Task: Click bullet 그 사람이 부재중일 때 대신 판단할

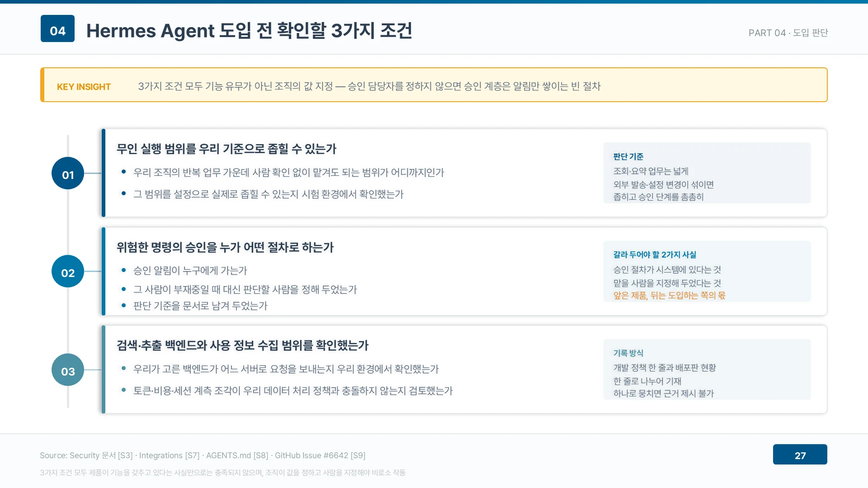Action: (245, 289)
